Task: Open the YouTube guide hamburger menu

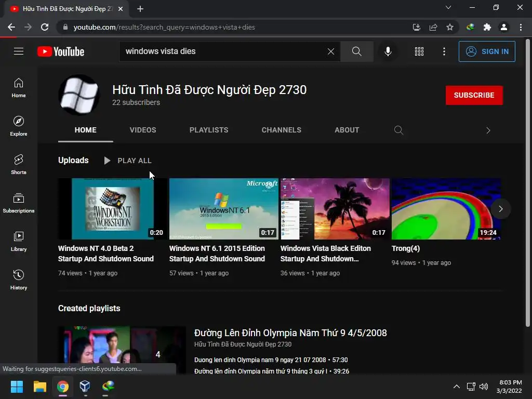Action: (19, 51)
